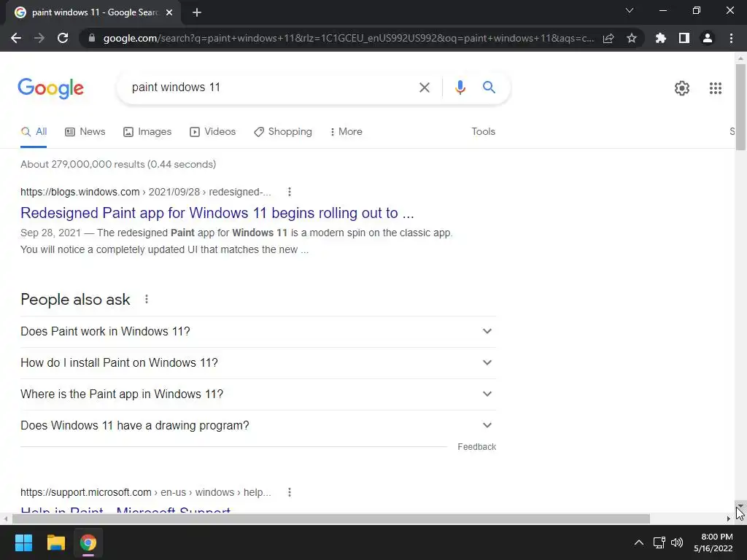Open options dots next to blogs.windows.com result
747x560 pixels.
289,192
